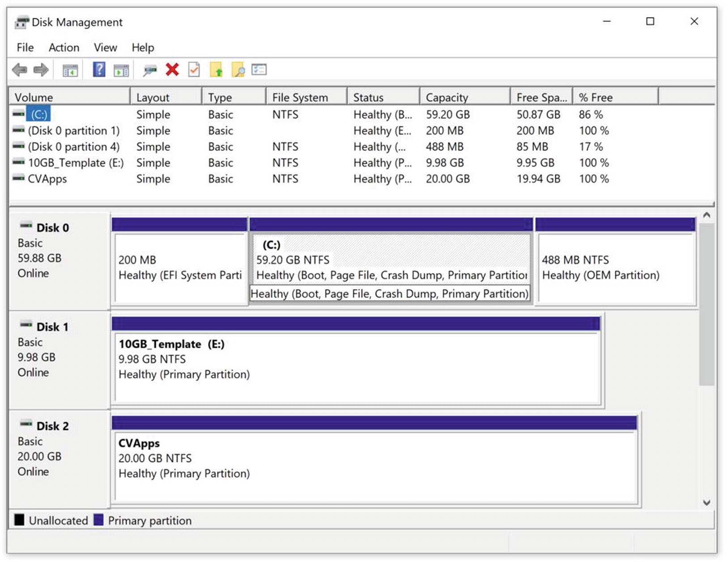Click the Disk 1 header label
Screen dimensions: 728x562
point(53,327)
